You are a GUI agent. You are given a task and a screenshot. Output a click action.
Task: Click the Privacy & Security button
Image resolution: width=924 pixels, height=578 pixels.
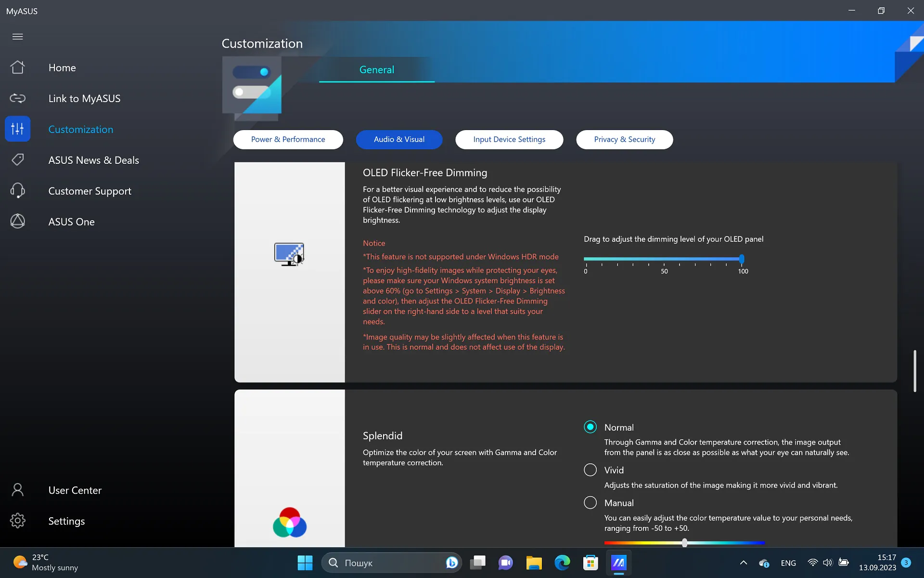tap(624, 139)
